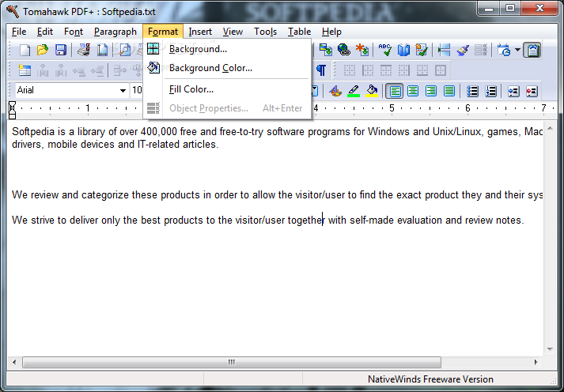
Task: Choose Background... from the Format menu
Action: (227, 49)
